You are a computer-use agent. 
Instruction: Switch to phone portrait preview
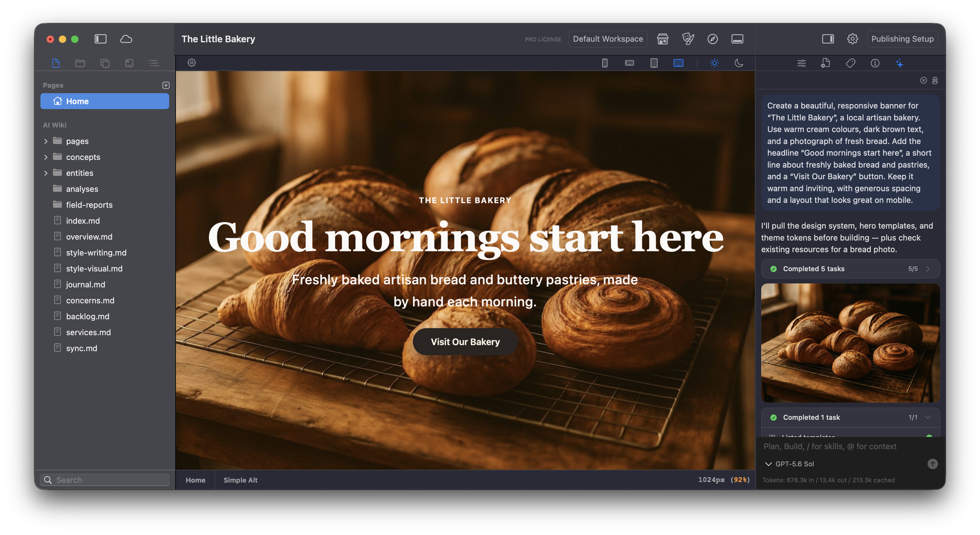click(x=605, y=63)
